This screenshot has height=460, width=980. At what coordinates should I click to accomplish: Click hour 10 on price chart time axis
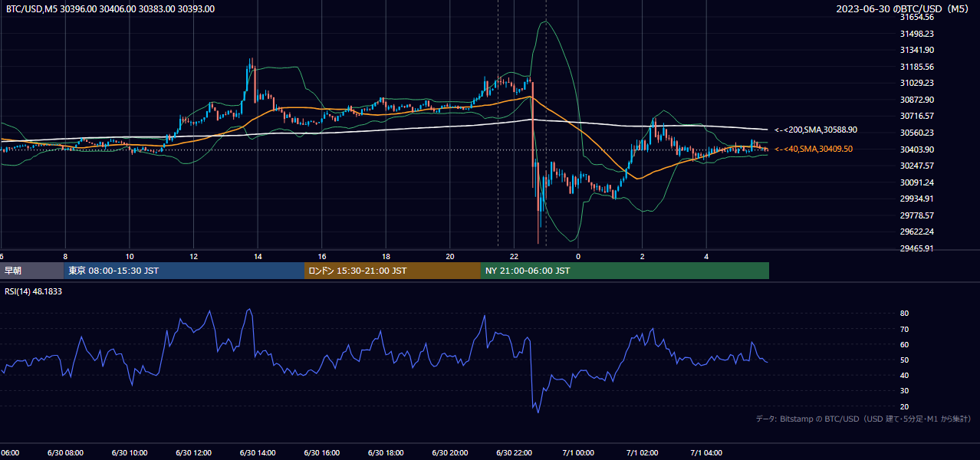pos(130,256)
